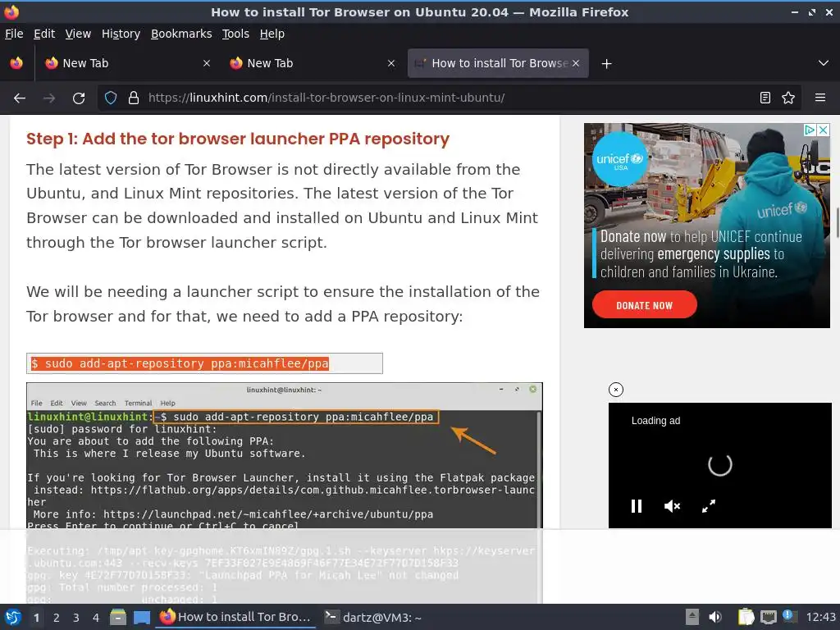
Task: Click the forward navigation arrow
Action: pos(48,98)
